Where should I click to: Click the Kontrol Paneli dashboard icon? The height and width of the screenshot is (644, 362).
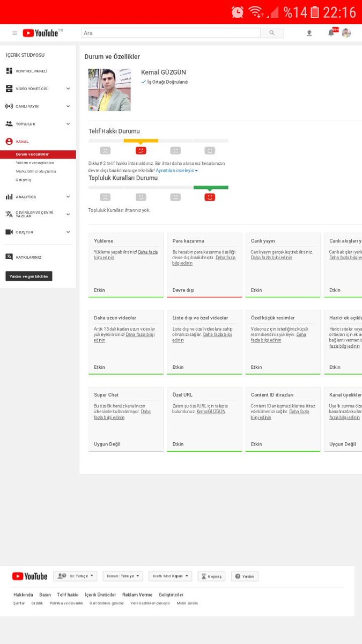(9, 71)
